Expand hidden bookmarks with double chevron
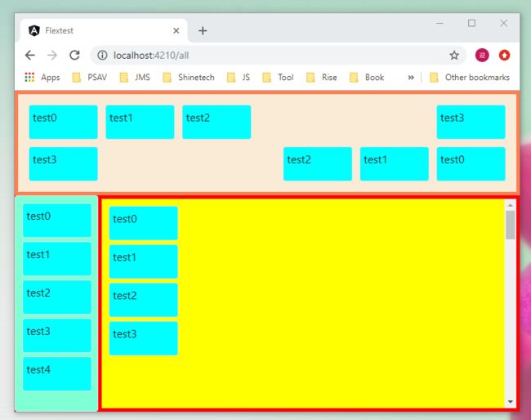Viewport: 531px width, 420px height. [x=411, y=78]
